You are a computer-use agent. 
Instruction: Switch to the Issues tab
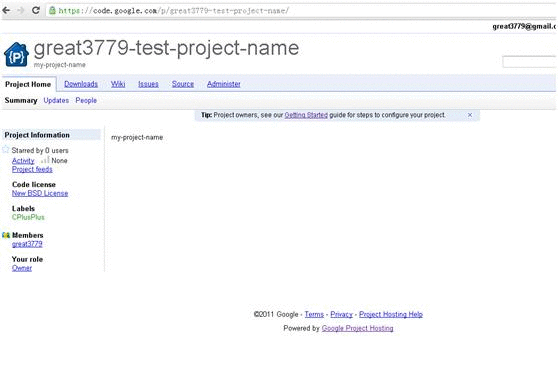pos(148,84)
